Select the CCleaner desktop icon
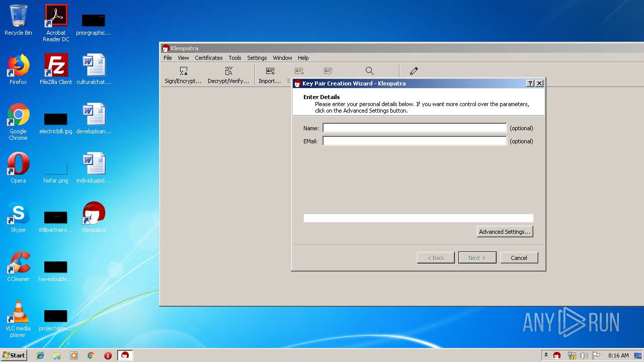Viewport: 644px width, 362px height. [x=18, y=266]
